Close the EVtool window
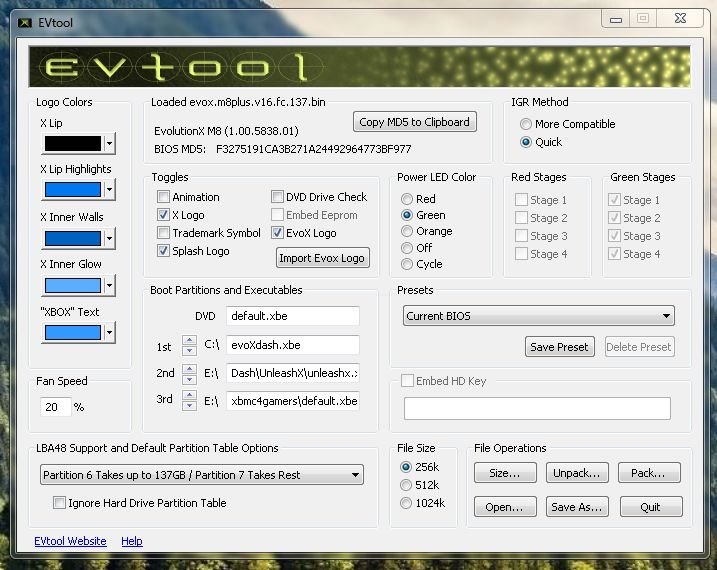The image size is (717, 570). pyautogui.click(x=680, y=18)
